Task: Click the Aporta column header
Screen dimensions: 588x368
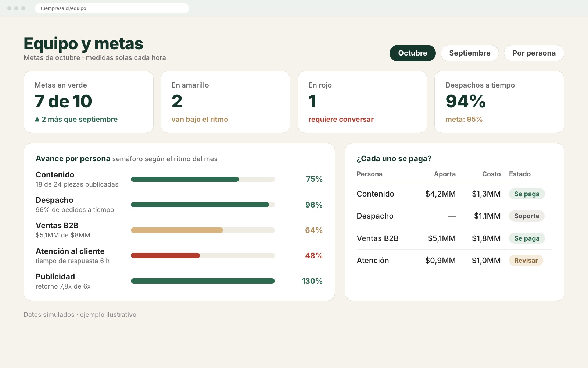Action: (x=445, y=174)
